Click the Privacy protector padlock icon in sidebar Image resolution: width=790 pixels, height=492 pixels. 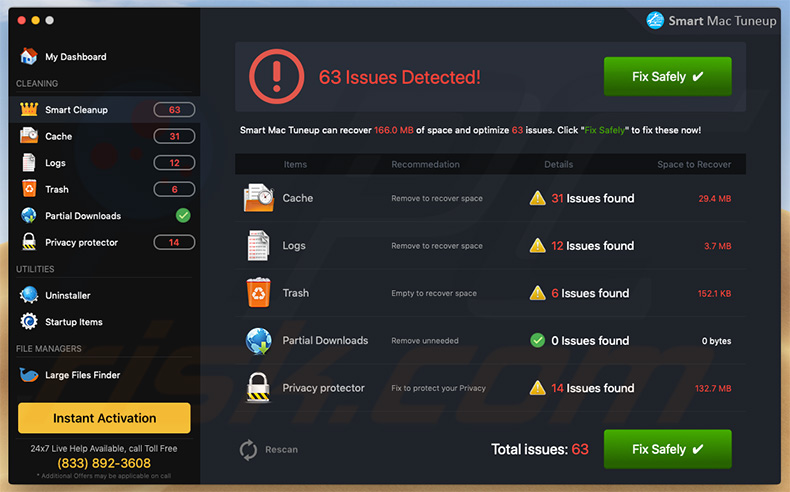29,242
